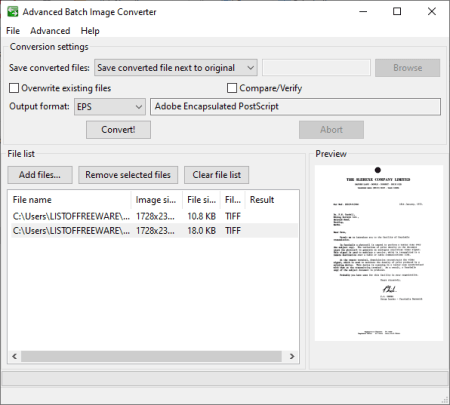
Task: Click the File size column header
Action: [x=201, y=200]
